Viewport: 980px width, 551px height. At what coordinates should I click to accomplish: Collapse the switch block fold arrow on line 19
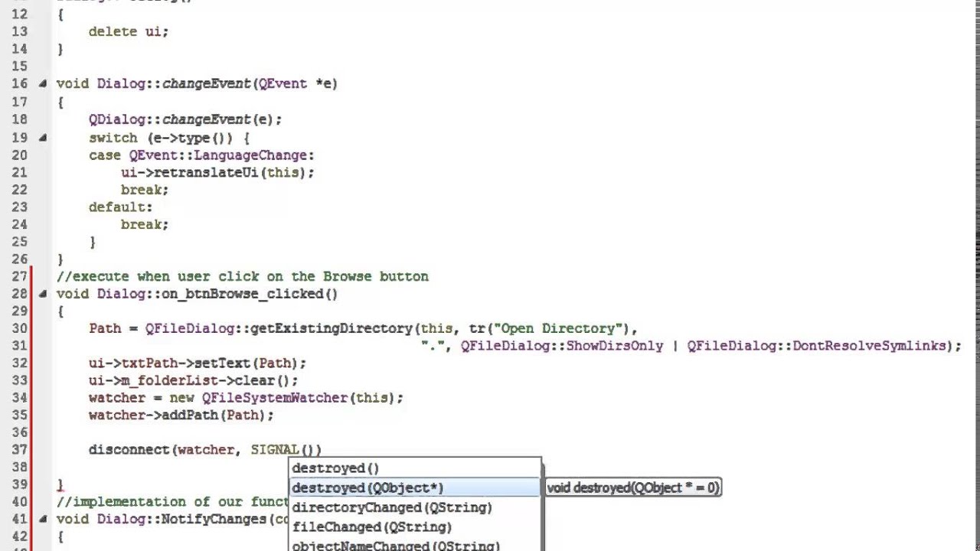tap(42, 138)
